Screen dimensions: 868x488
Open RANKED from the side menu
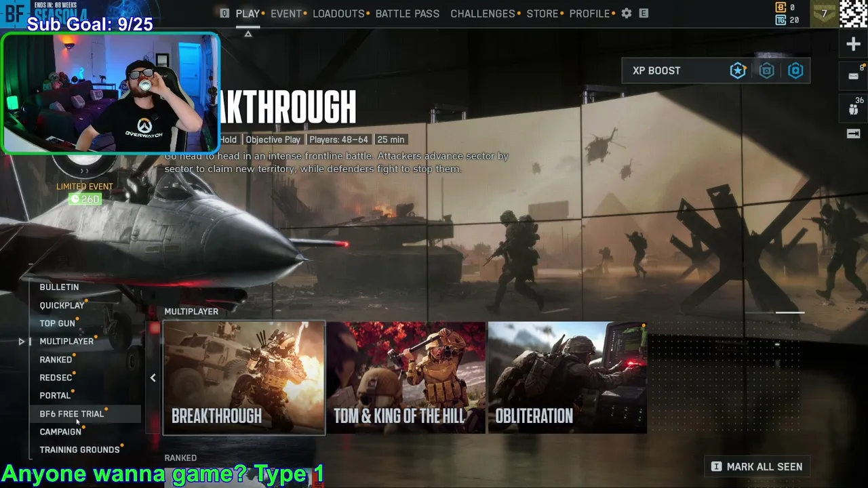pyautogui.click(x=56, y=360)
